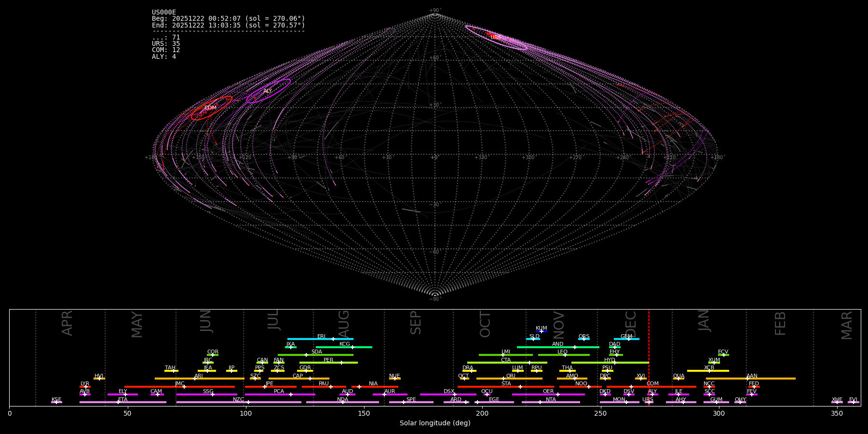Click the LMI shower bar in timeline
The width and height of the screenshot is (868, 434).
[x=506, y=355]
